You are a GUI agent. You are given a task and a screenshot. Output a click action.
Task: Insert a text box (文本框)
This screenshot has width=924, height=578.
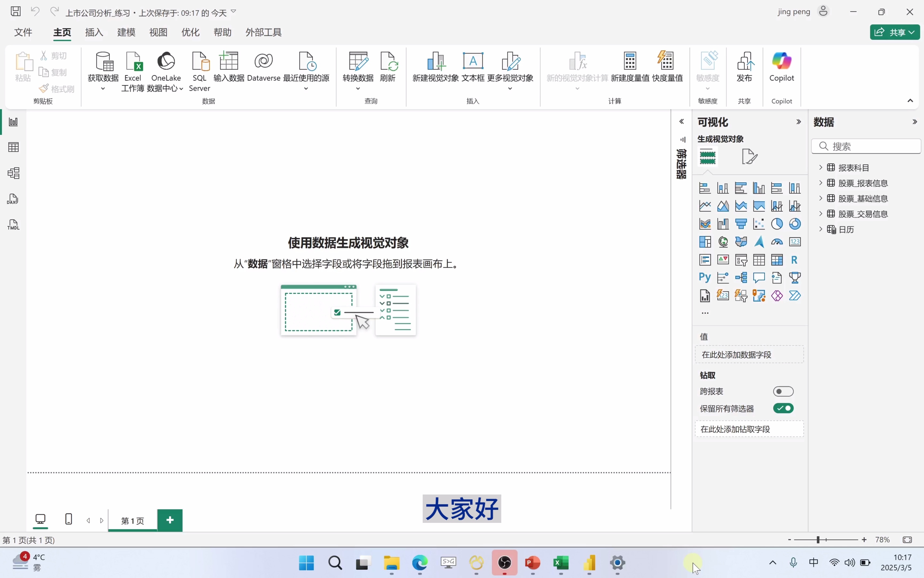click(x=473, y=67)
